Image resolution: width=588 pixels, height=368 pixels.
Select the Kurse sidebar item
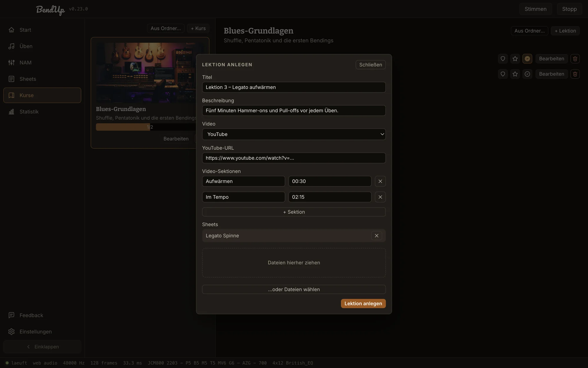pyautogui.click(x=42, y=95)
